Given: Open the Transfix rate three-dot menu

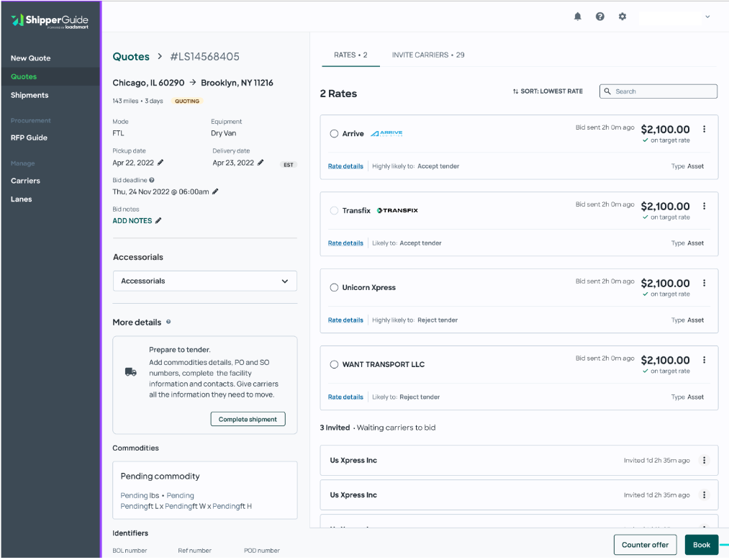Looking at the screenshot, I should (x=704, y=206).
